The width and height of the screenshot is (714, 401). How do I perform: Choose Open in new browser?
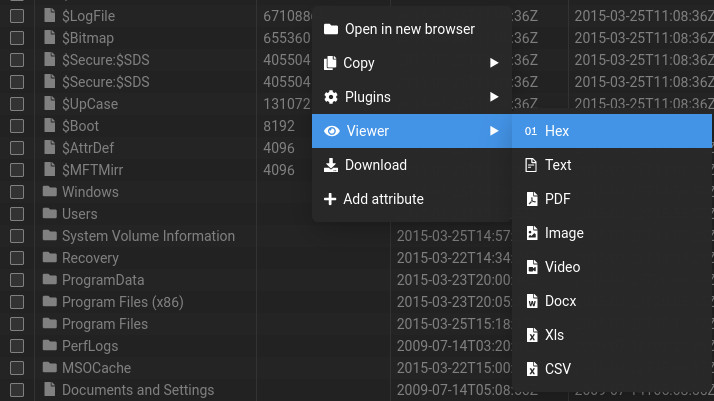(x=409, y=29)
